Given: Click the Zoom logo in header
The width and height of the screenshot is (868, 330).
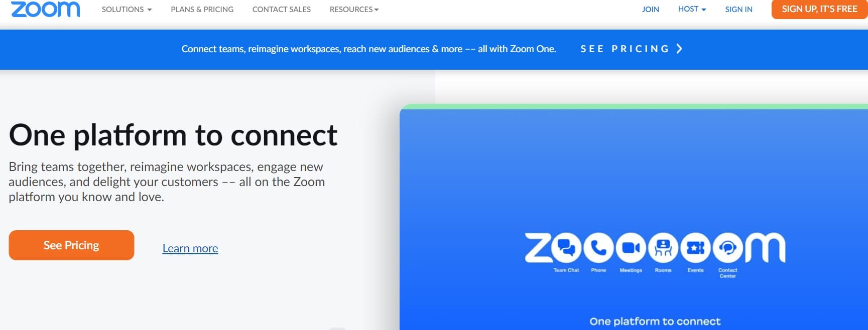Looking at the screenshot, I should click(45, 10).
